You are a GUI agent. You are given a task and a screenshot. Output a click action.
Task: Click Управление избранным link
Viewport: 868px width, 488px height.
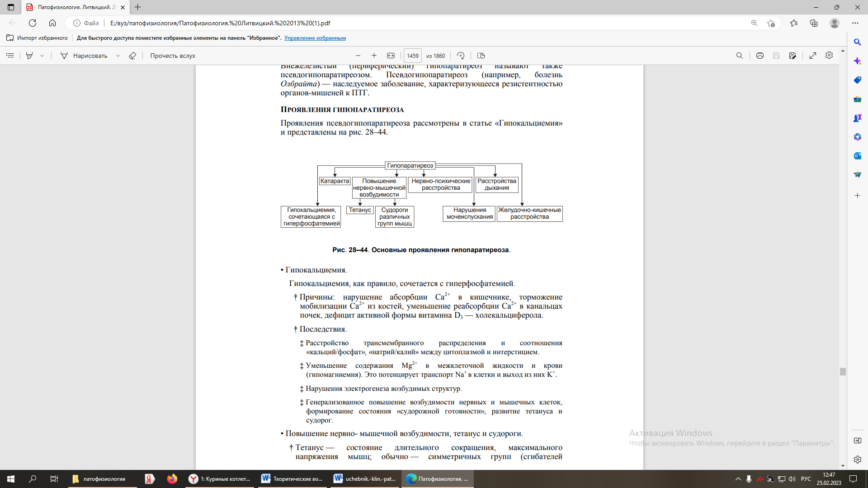click(315, 38)
